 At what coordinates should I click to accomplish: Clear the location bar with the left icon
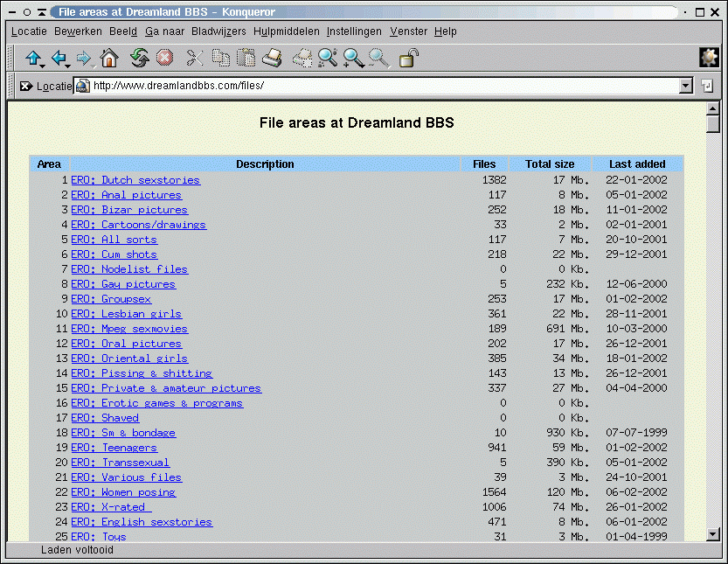click(25, 86)
